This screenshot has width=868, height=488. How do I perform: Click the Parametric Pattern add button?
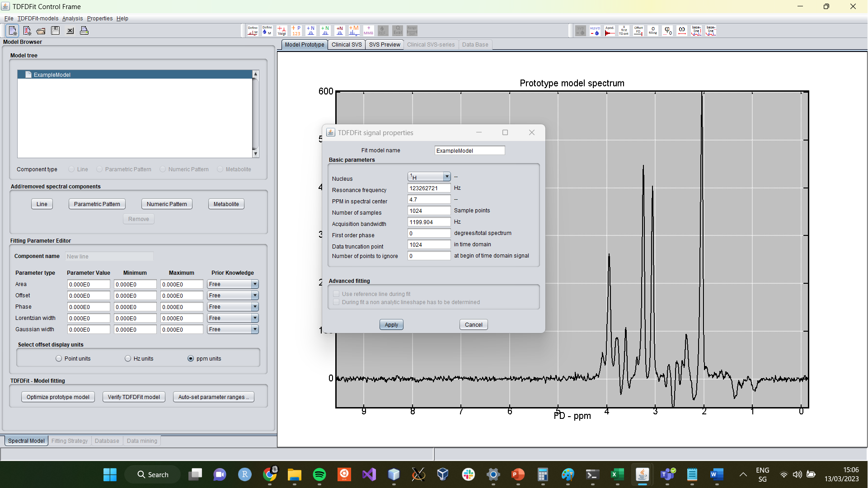click(x=97, y=204)
